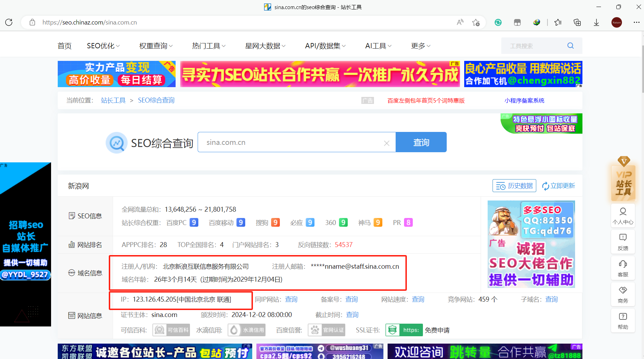Open the gray extension icon in toolbar
Screen dimensions: 644x359
[517, 22]
